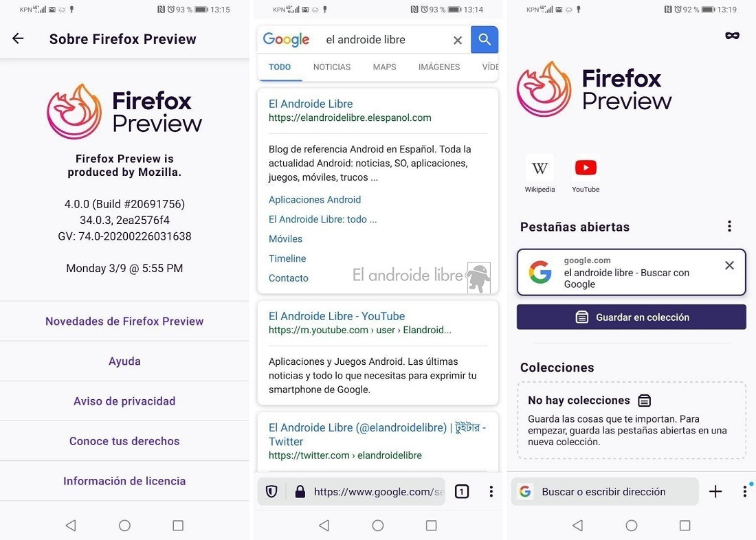Open tracking protection shield in address bar
Image resolution: width=756 pixels, height=540 pixels.
pyautogui.click(x=271, y=491)
